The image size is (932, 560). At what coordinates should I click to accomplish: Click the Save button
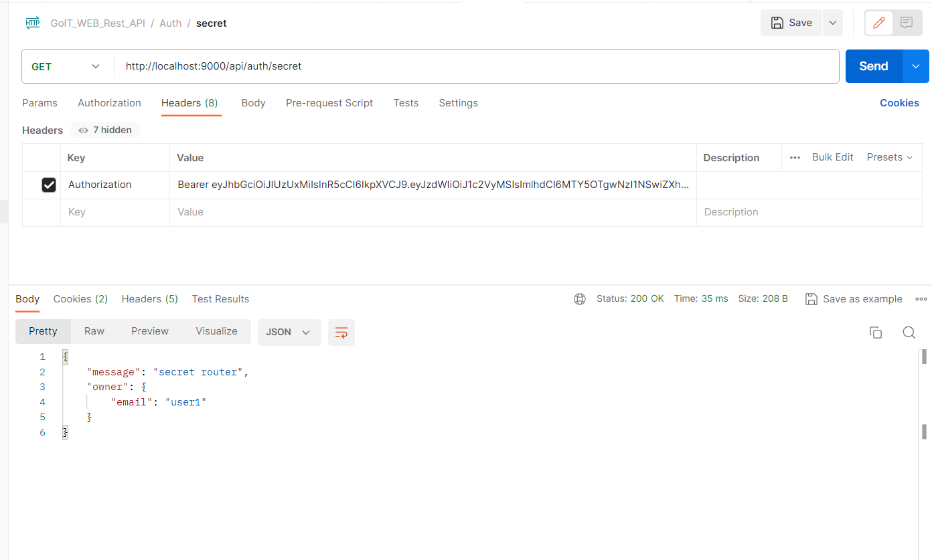point(791,23)
